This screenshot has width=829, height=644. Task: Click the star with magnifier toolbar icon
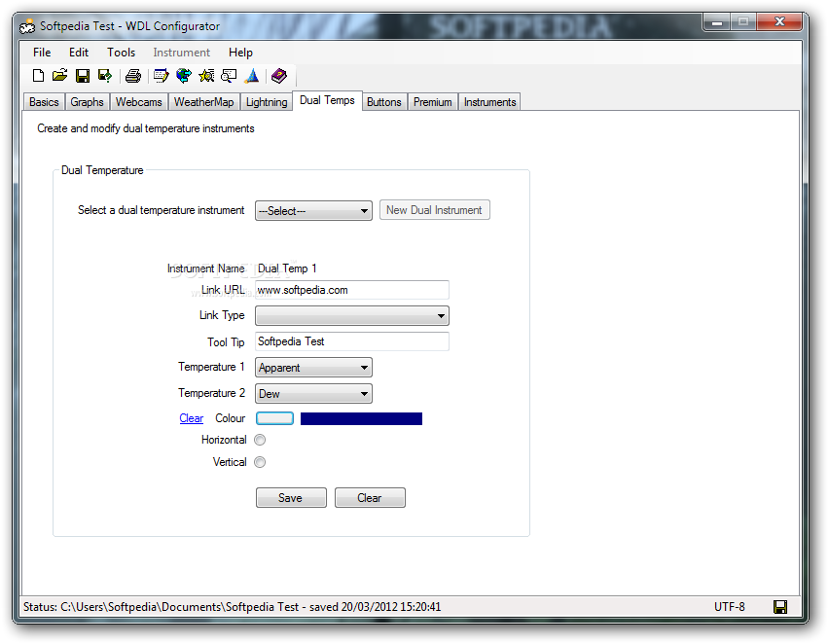click(206, 76)
